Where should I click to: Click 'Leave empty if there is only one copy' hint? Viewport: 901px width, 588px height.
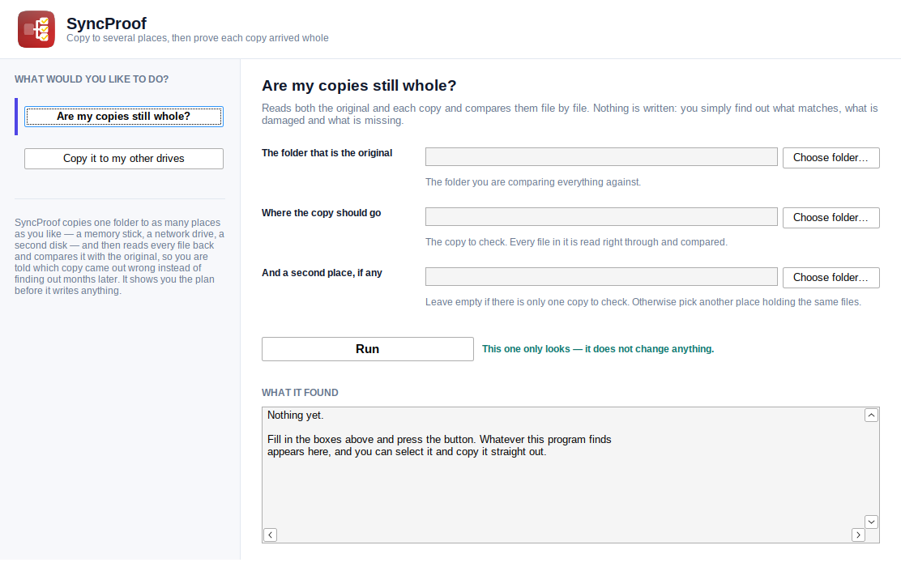[x=643, y=302]
